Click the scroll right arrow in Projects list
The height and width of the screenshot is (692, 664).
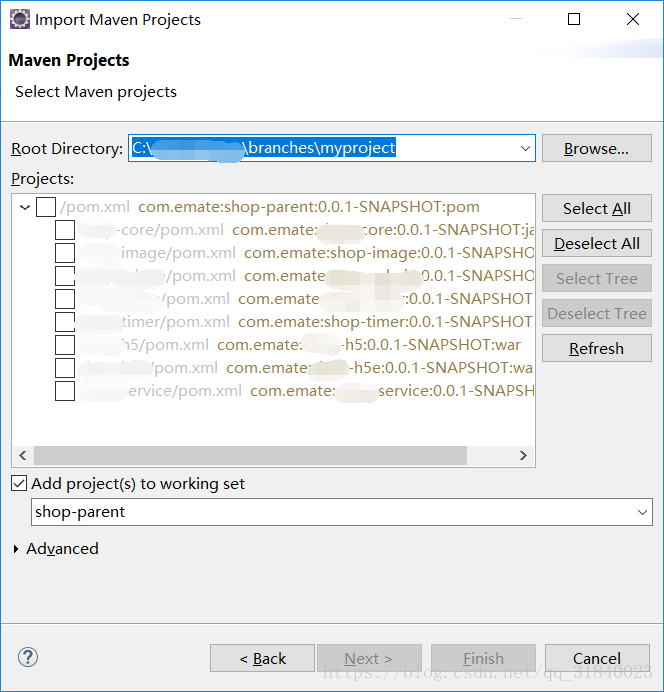523,455
